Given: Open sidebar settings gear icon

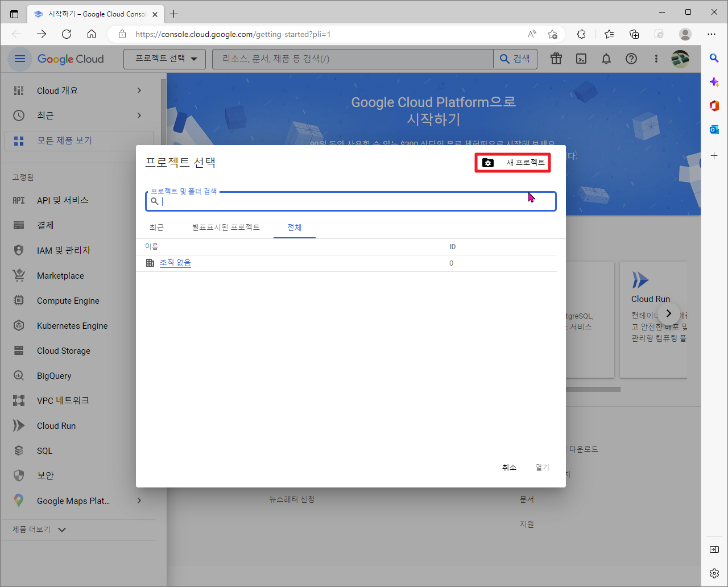Looking at the screenshot, I should point(714,573).
